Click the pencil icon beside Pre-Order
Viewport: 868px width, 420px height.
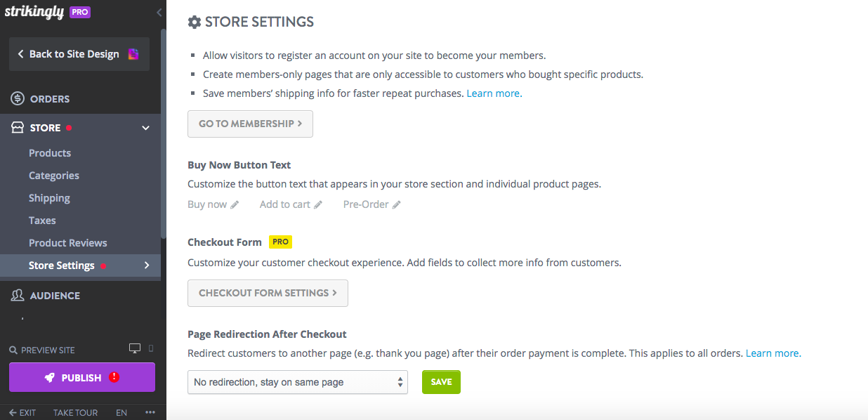tap(397, 204)
